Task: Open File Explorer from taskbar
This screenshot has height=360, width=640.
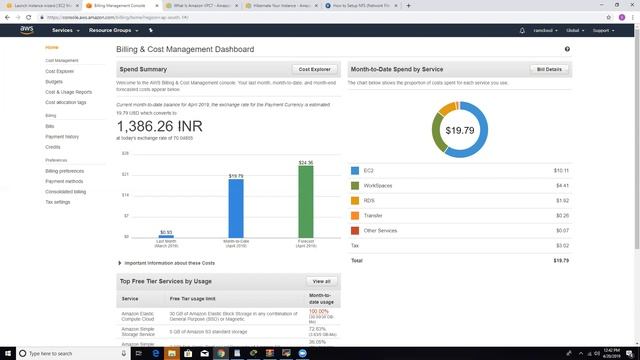Action: [x=172, y=353]
